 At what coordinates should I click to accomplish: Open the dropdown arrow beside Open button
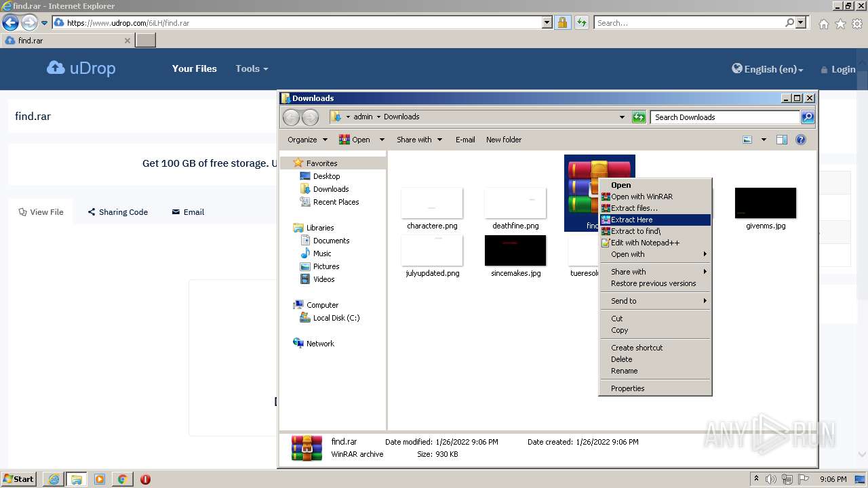pyautogui.click(x=382, y=140)
